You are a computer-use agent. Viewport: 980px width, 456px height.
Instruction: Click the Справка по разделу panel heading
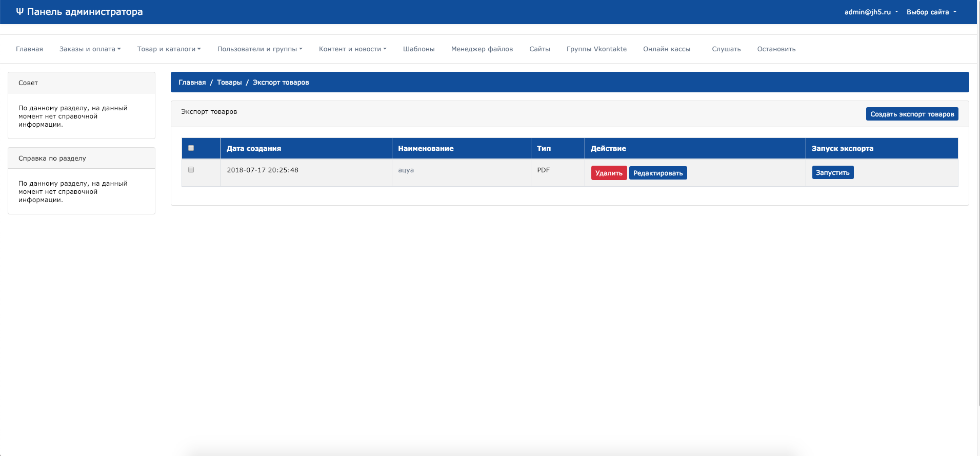coord(82,158)
